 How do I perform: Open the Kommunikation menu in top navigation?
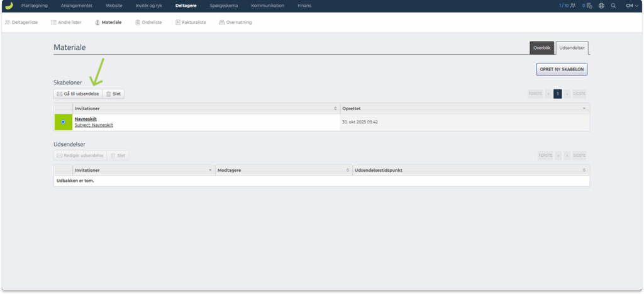pos(267,6)
